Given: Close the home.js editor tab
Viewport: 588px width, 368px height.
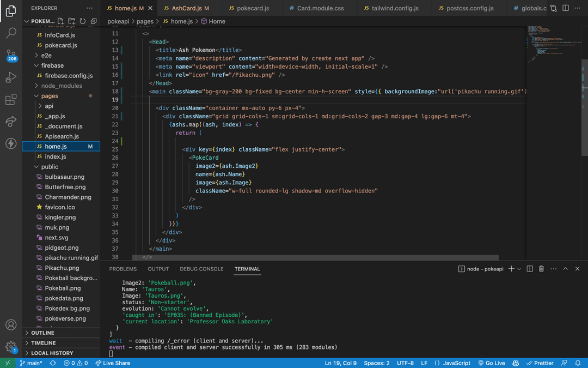Looking at the screenshot, I should click(x=150, y=8).
